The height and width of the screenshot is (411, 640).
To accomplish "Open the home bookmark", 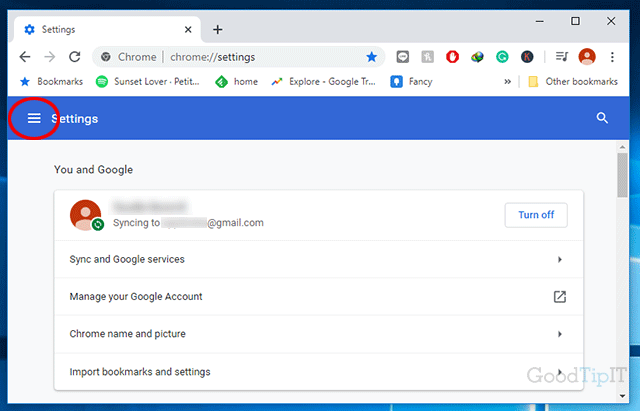I will (236, 82).
